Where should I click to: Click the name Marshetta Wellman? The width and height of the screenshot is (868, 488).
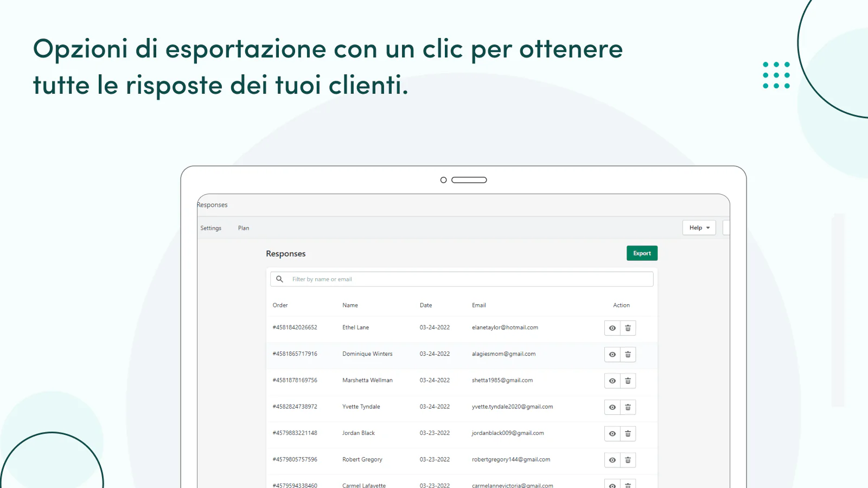click(x=367, y=381)
